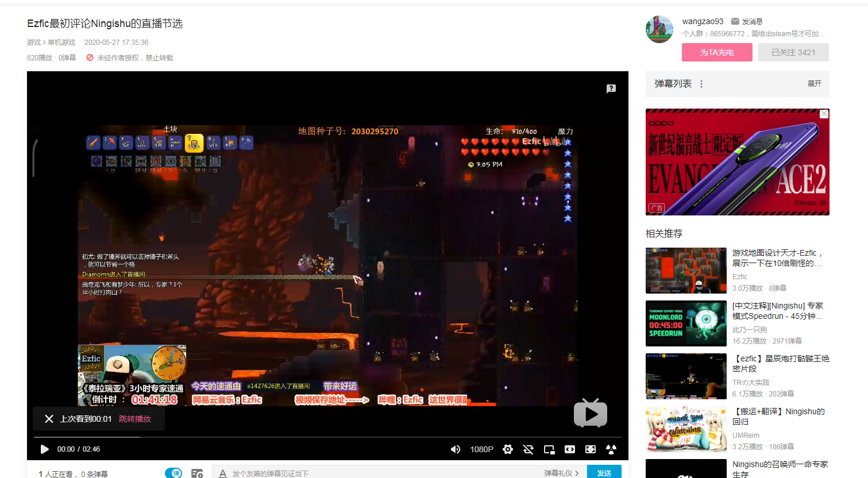Click the 发消息 envelope icon
This screenshot has width=868, height=478.
coord(735,21)
